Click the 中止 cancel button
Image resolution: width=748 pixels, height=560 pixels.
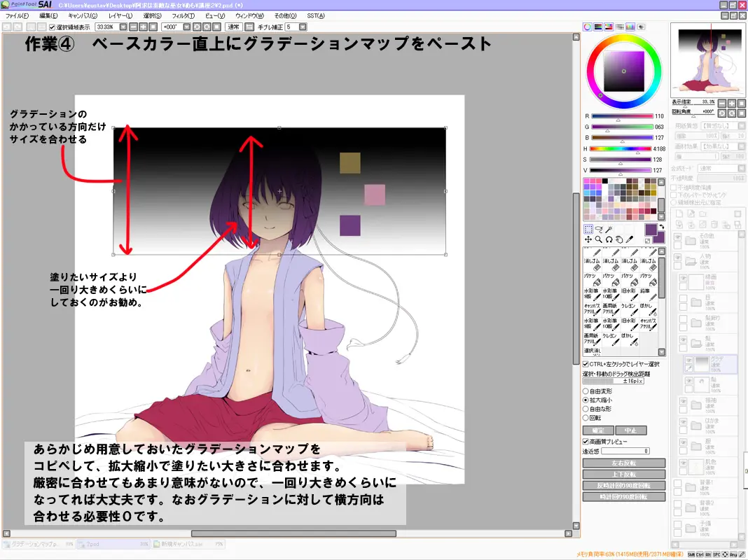tap(630, 430)
